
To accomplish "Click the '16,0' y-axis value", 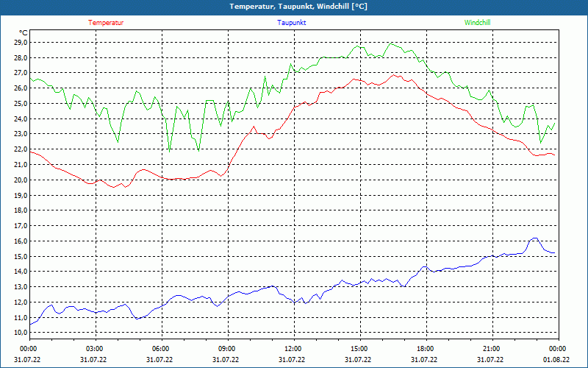I will click(x=21, y=241).
